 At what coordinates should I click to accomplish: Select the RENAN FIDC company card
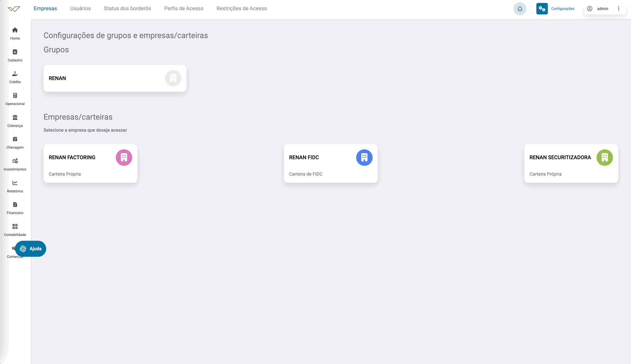pos(330,163)
